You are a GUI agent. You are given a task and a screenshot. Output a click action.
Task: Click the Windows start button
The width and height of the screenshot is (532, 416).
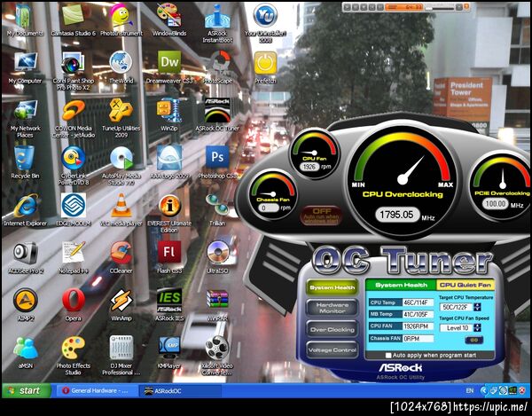coord(27,390)
